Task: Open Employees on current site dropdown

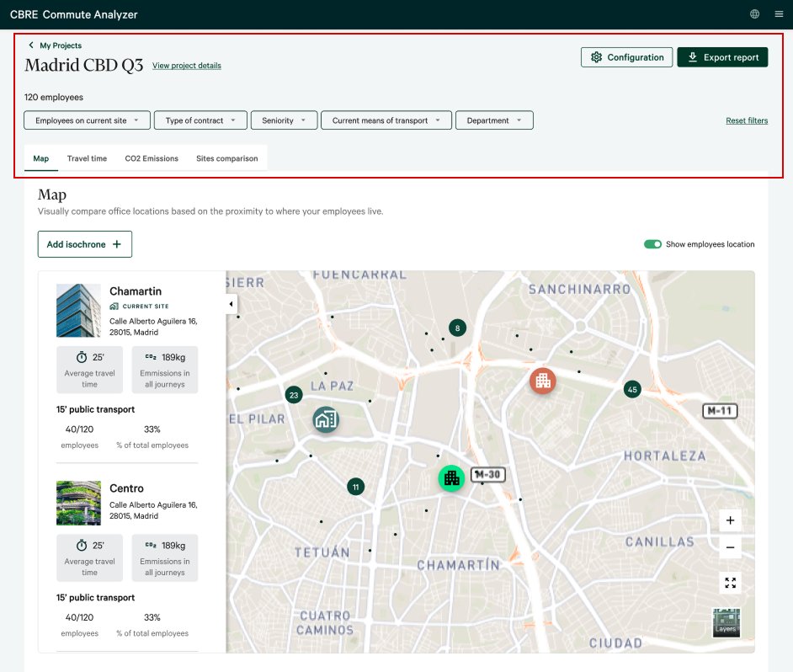Action: pos(87,120)
